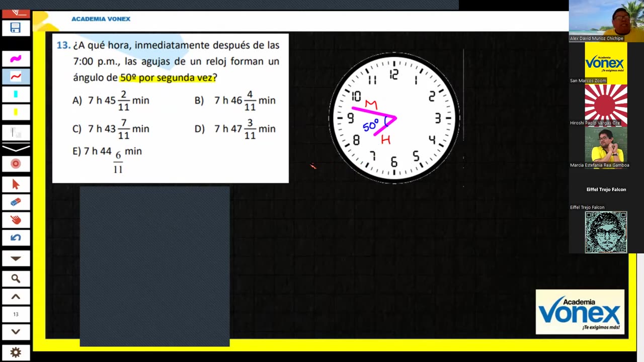Click the number 12 on clock face
This screenshot has width=644, height=362.
pos(394,74)
